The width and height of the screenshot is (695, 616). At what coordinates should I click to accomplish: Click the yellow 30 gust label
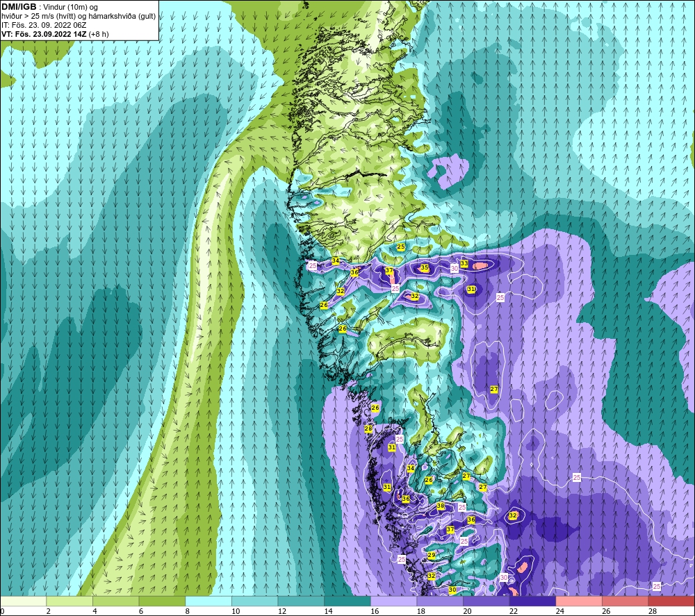(x=452, y=590)
